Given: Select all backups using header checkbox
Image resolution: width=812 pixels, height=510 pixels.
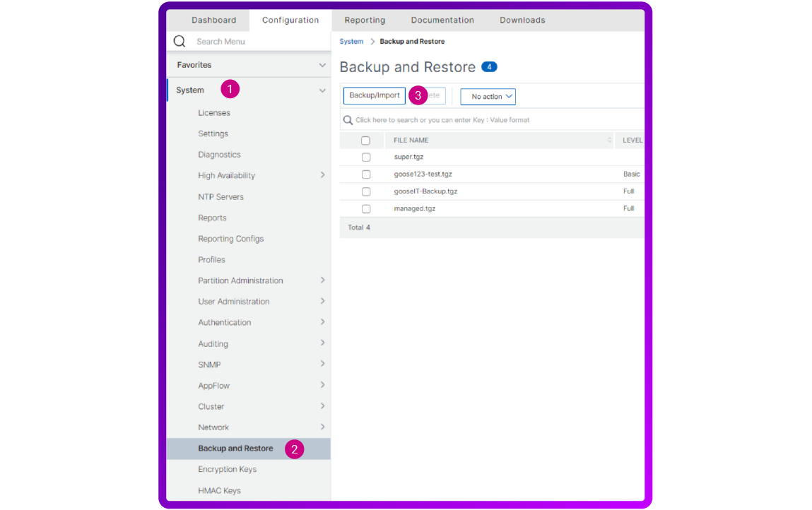Looking at the screenshot, I should [x=365, y=140].
